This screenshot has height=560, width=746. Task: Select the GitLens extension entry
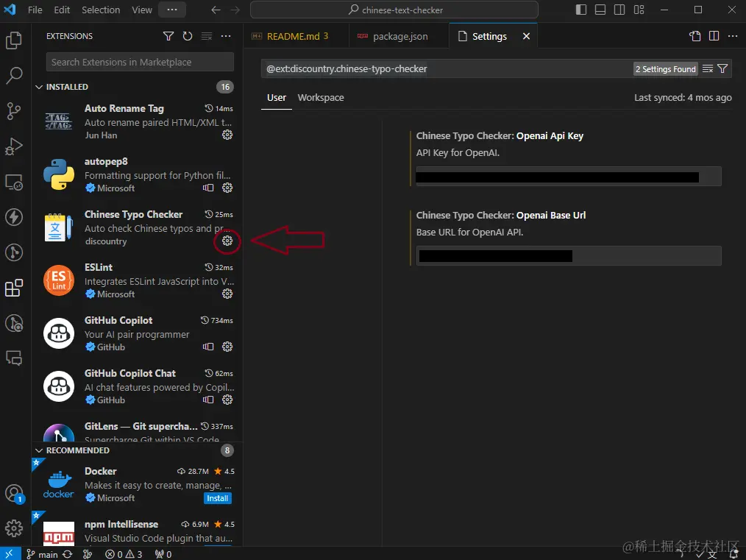(137, 431)
